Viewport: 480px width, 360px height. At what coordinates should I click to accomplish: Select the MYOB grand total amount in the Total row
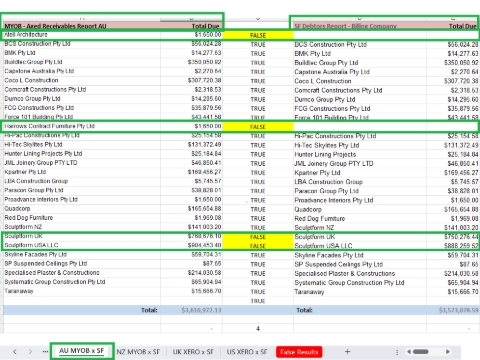pos(201,310)
